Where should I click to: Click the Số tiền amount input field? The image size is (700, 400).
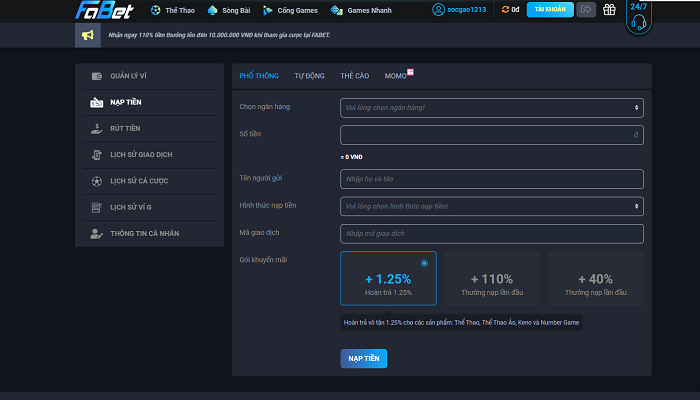(x=491, y=134)
